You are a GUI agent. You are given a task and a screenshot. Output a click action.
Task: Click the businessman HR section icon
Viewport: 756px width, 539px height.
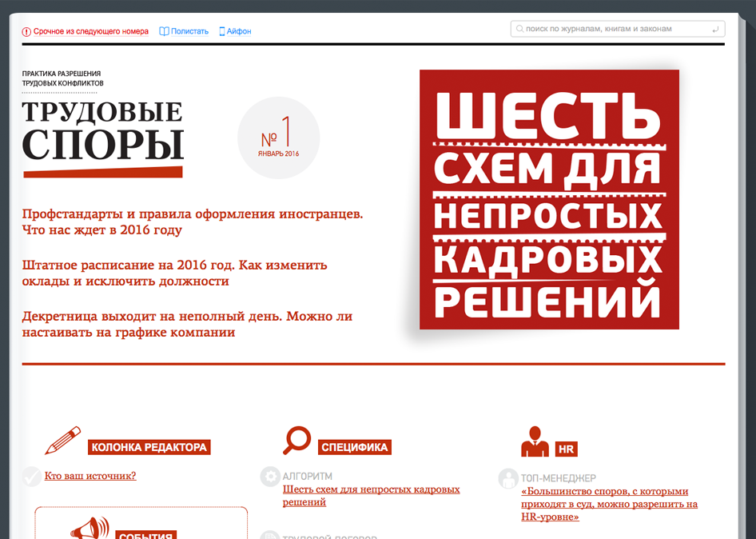[x=535, y=441]
